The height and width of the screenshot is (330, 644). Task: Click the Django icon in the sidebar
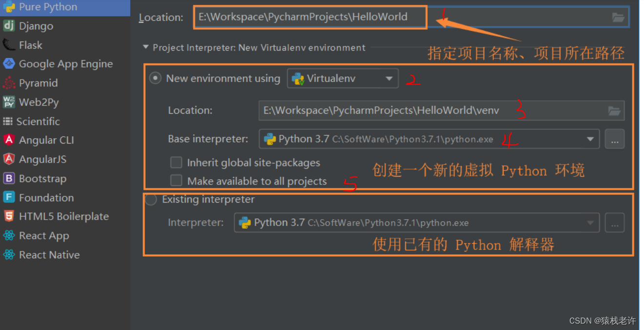(9, 26)
